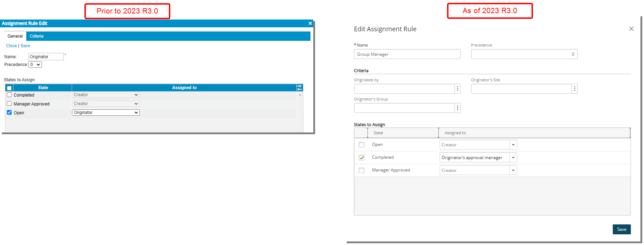
Task: Click the State column header in old table
Action: [43, 88]
